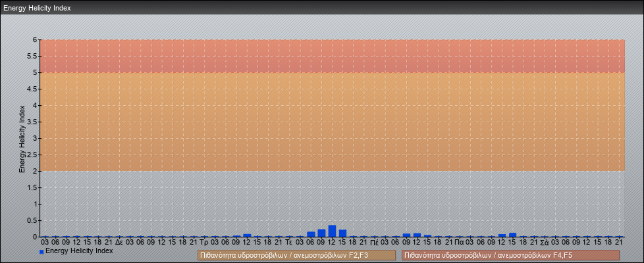
Task: Click the vertical Energy Helicity Index axis title
Action: tap(22, 139)
